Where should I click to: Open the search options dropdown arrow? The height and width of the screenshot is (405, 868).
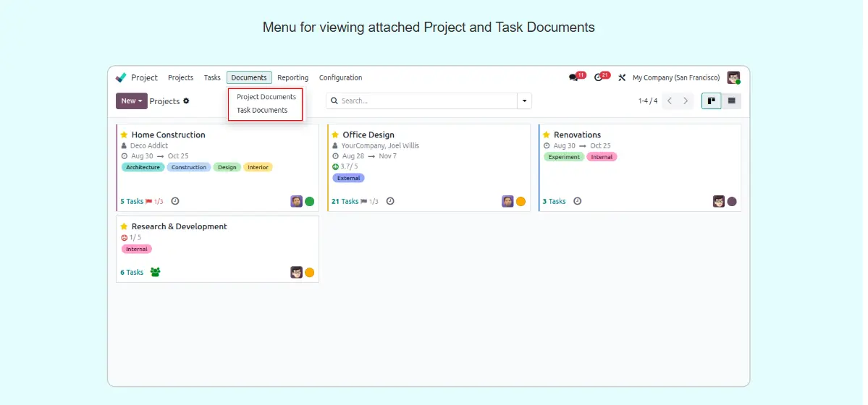(x=525, y=101)
